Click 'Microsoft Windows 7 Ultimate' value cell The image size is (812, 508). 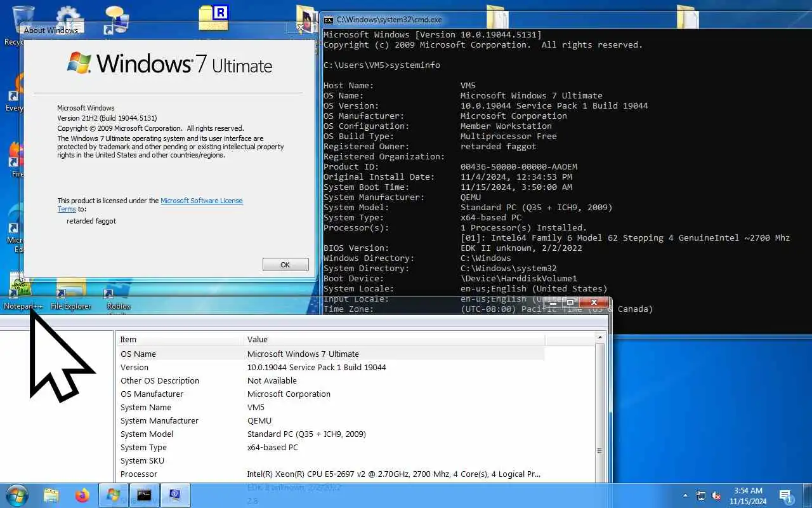(303, 354)
